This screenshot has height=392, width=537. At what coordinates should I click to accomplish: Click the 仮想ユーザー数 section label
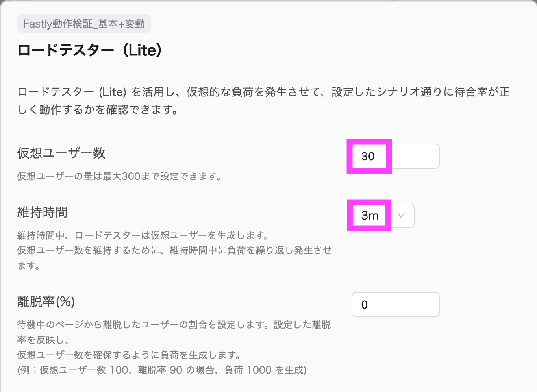click(x=61, y=153)
